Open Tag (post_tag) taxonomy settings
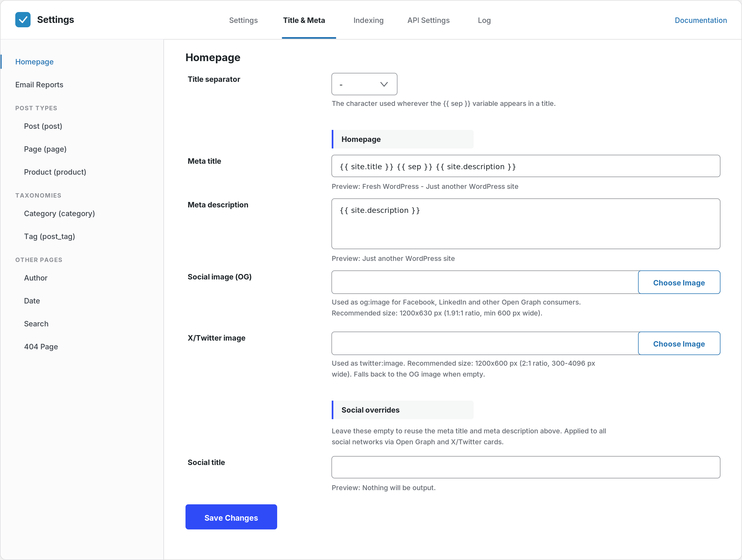This screenshot has height=560, width=742. [x=49, y=236]
